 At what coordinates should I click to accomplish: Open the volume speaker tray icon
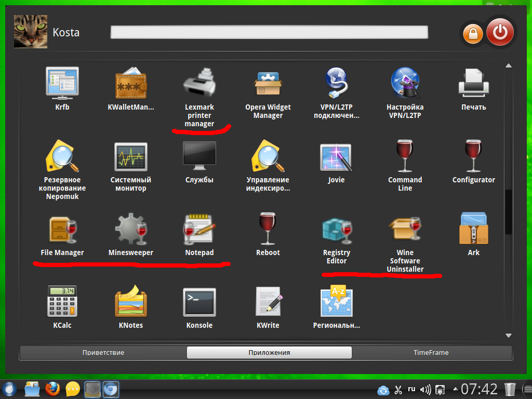(x=425, y=390)
